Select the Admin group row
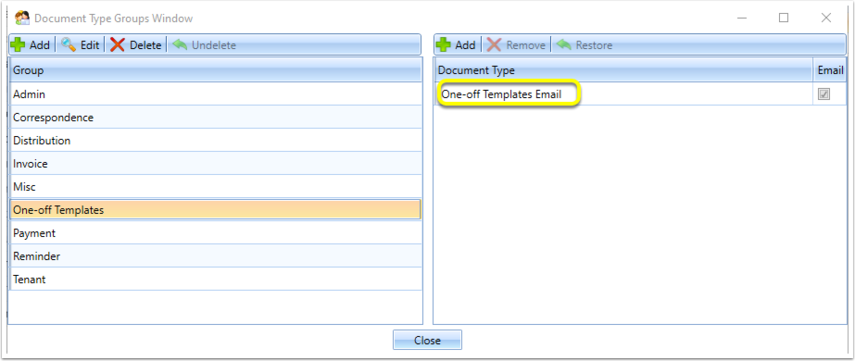 point(216,94)
